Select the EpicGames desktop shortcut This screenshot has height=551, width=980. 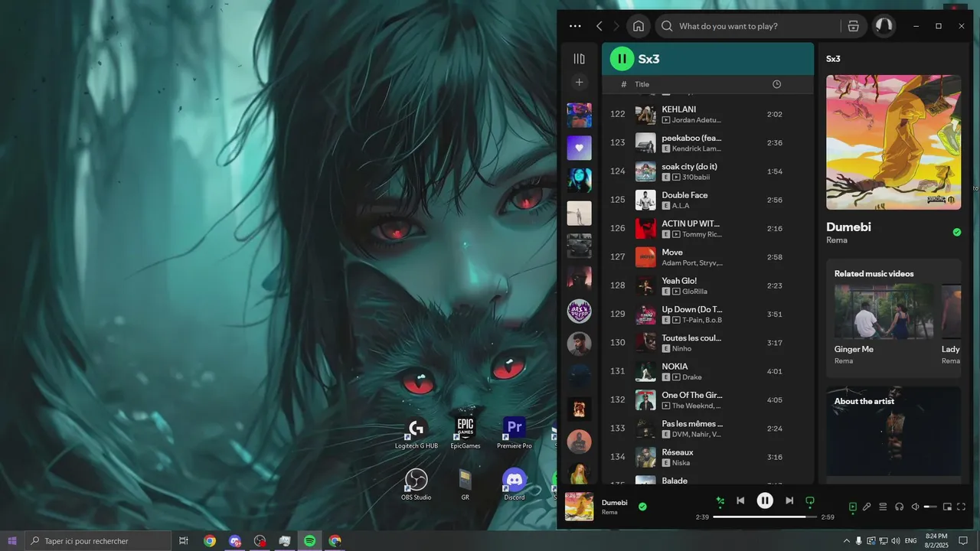[465, 433]
